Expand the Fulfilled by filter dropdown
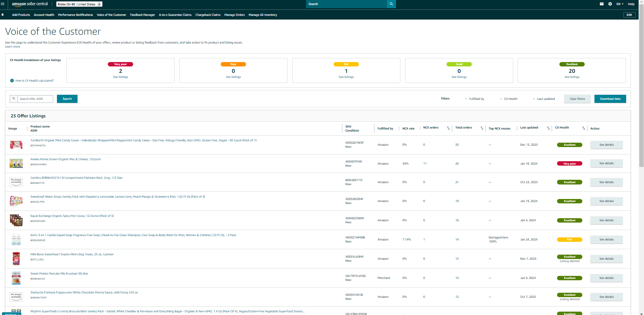 coord(474,99)
